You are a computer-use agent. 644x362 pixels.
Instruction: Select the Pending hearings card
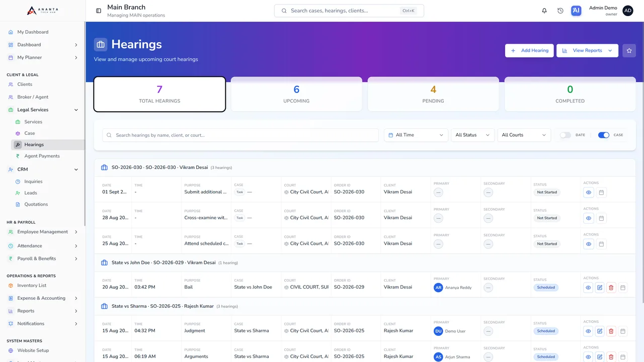pyautogui.click(x=433, y=94)
